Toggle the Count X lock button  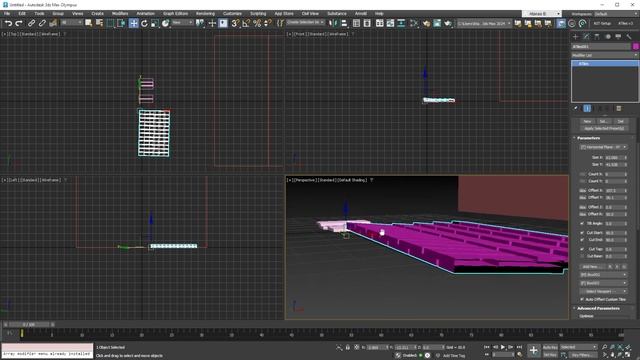click(582, 174)
